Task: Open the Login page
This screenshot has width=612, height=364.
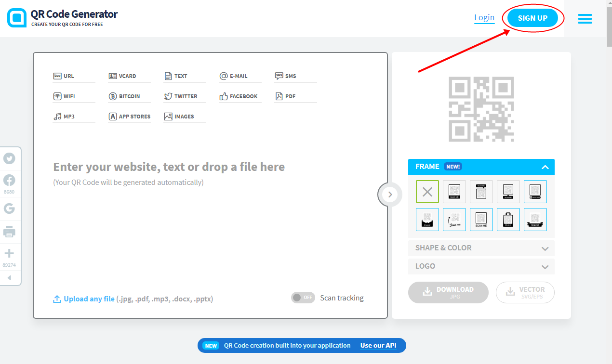Action: (x=484, y=17)
